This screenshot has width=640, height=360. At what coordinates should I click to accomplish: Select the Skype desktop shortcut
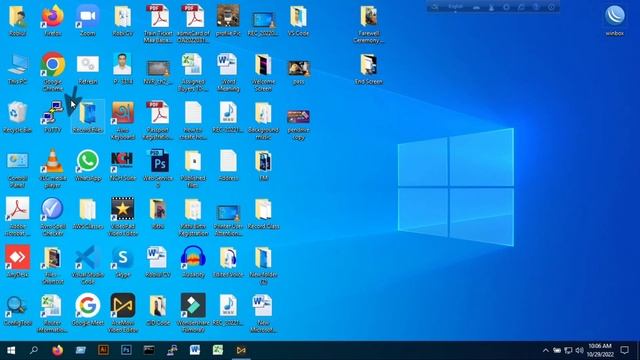click(x=123, y=261)
